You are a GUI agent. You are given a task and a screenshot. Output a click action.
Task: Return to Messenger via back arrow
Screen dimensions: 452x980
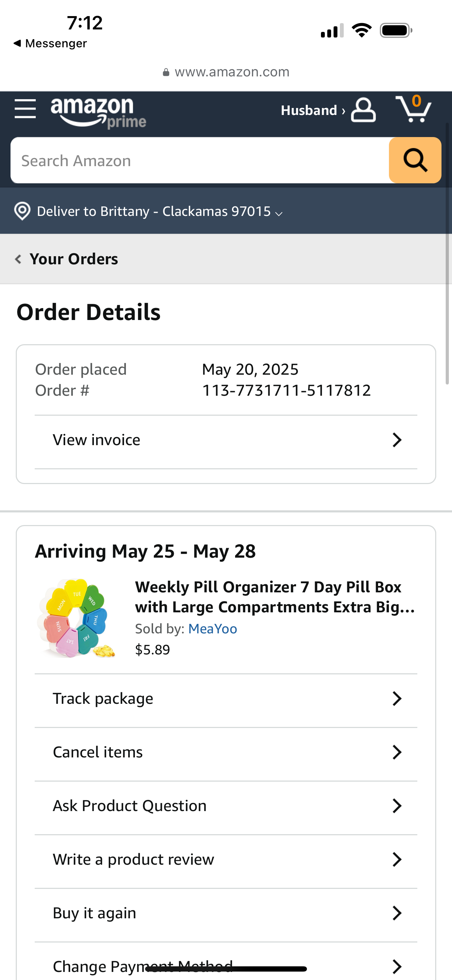[x=18, y=43]
